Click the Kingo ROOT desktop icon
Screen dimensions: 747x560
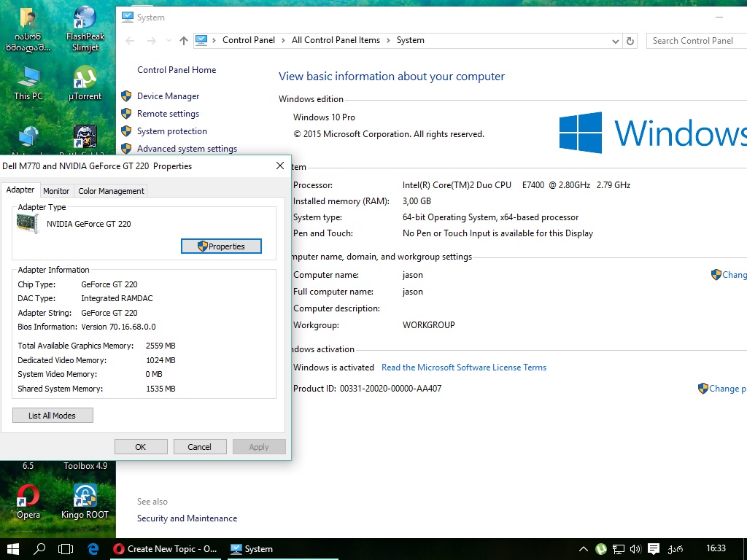(85, 500)
